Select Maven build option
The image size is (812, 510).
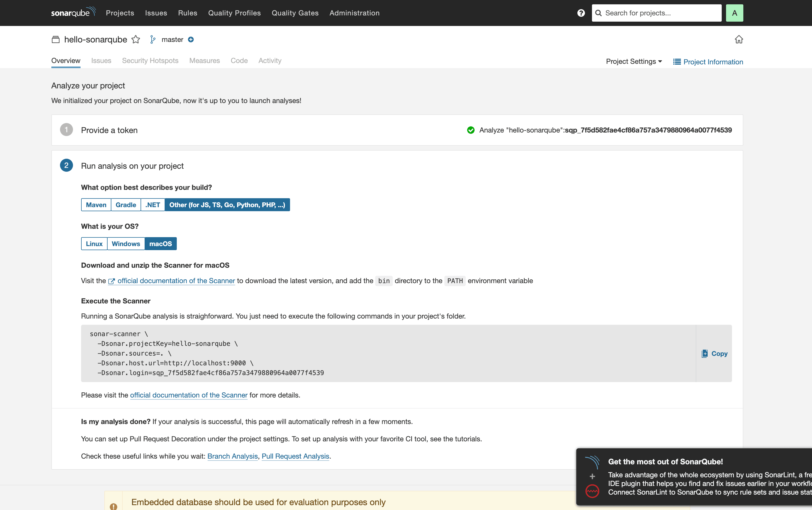[96, 205]
